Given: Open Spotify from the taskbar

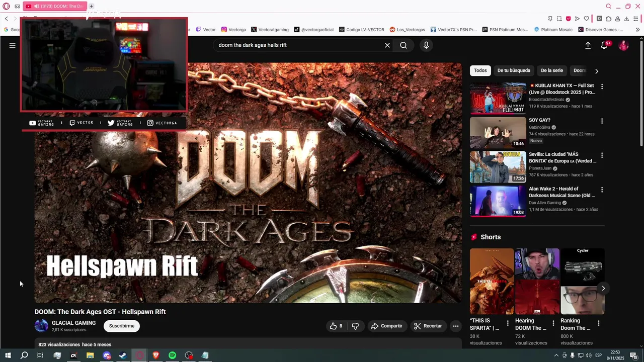Looking at the screenshot, I should point(172,355).
